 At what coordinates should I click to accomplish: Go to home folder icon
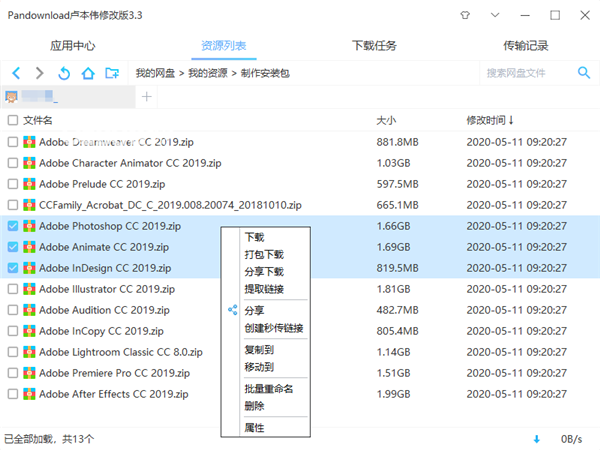click(x=88, y=73)
